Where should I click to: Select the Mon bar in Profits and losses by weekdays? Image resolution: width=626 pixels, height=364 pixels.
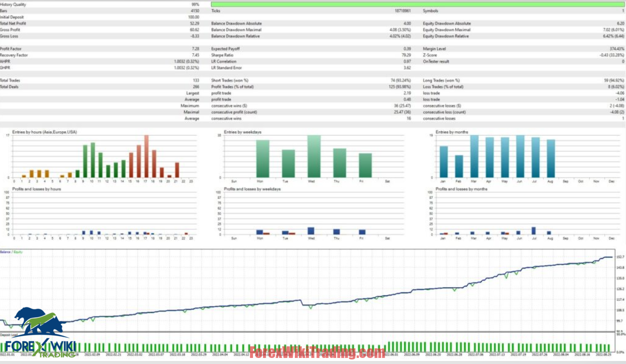(259, 232)
